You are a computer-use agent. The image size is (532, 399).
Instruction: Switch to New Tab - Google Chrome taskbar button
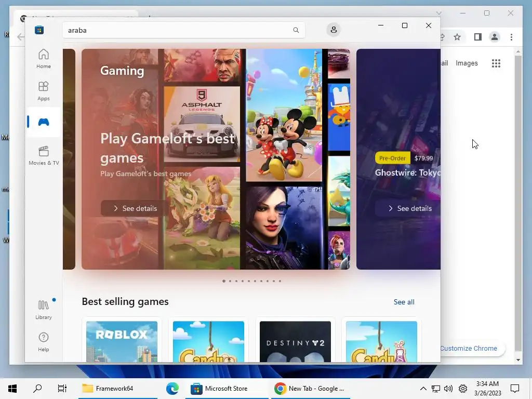tap(311, 389)
